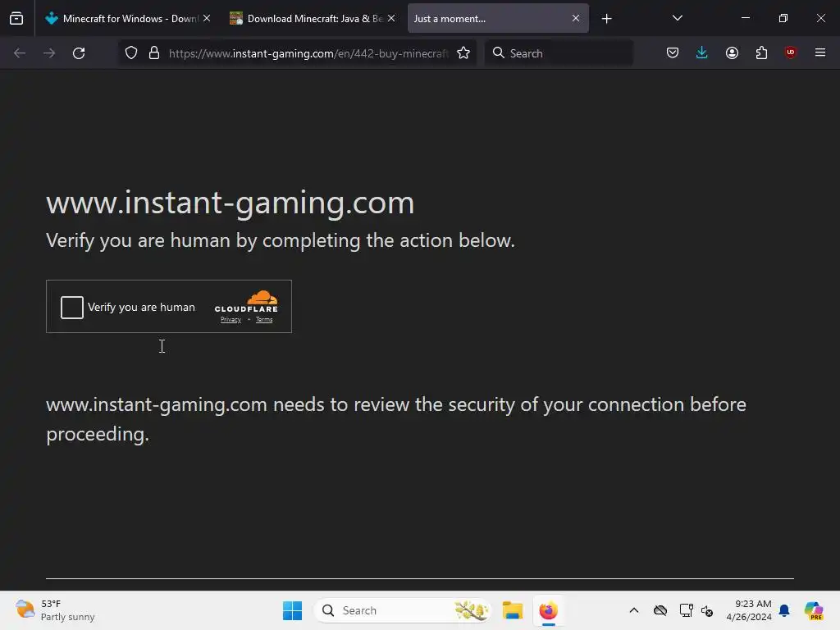Show hidden icons in system tray

click(x=634, y=610)
